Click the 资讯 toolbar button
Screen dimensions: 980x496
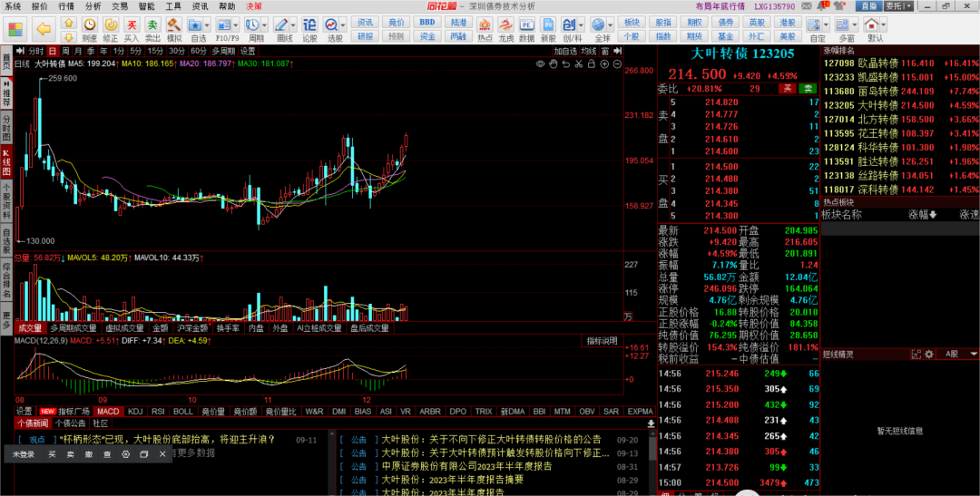365,23
